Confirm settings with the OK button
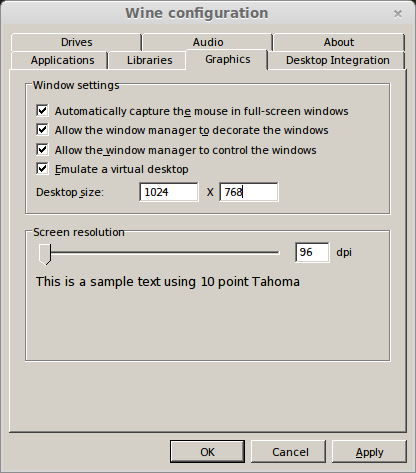The image size is (416, 473). [x=207, y=452]
